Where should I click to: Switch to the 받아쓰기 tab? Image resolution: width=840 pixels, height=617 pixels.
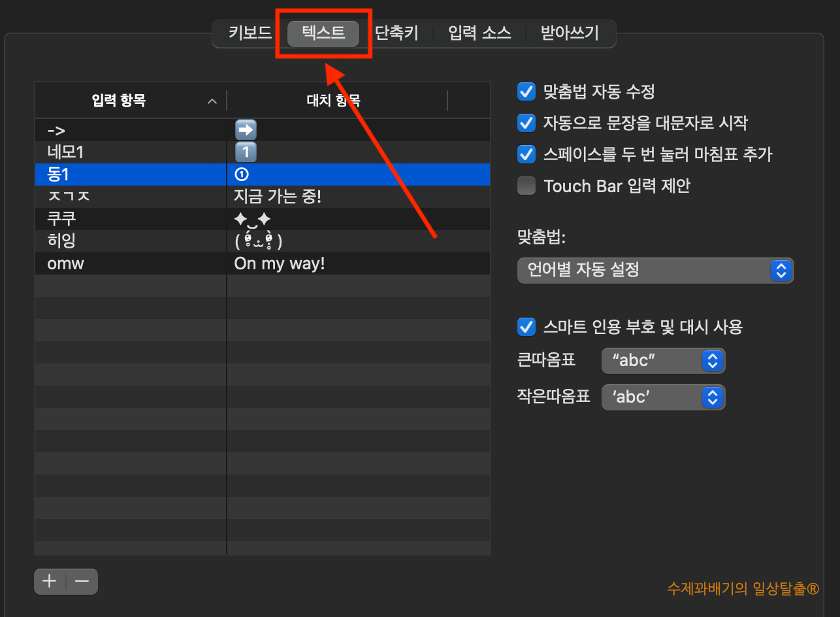pos(570,33)
